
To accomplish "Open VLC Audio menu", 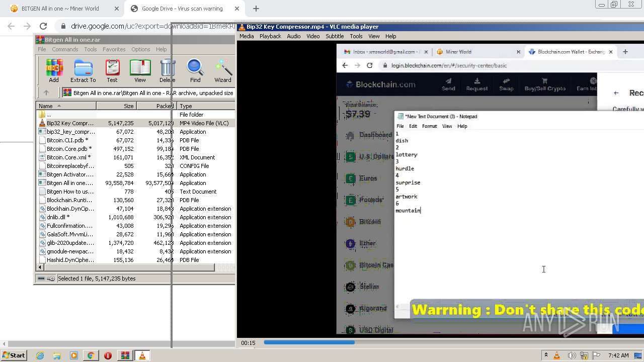I will coord(294,36).
